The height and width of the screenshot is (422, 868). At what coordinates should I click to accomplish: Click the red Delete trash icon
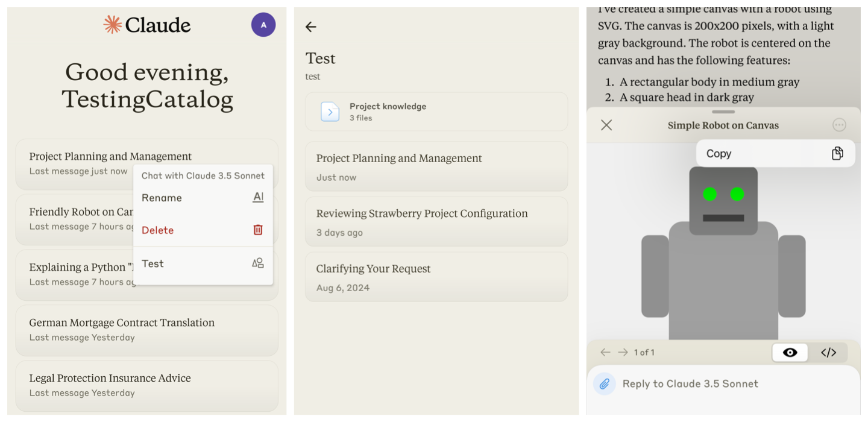click(x=258, y=230)
